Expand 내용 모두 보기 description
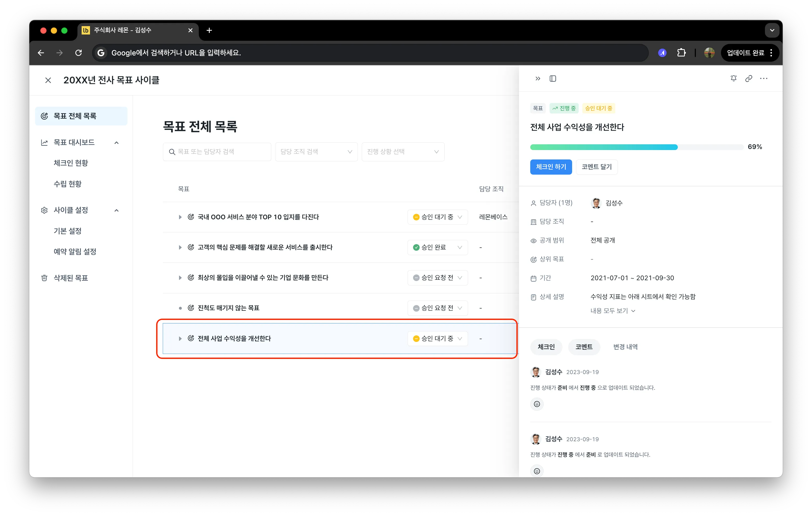Viewport: 812px width, 516px height. point(613,311)
